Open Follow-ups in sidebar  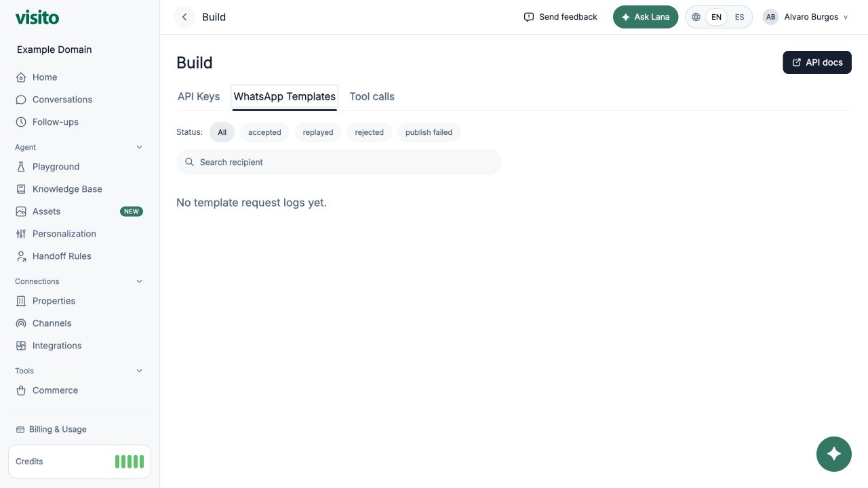[x=79, y=122]
